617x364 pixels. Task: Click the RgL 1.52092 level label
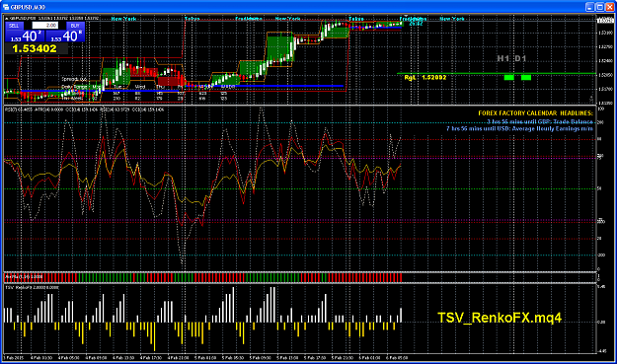tap(425, 78)
